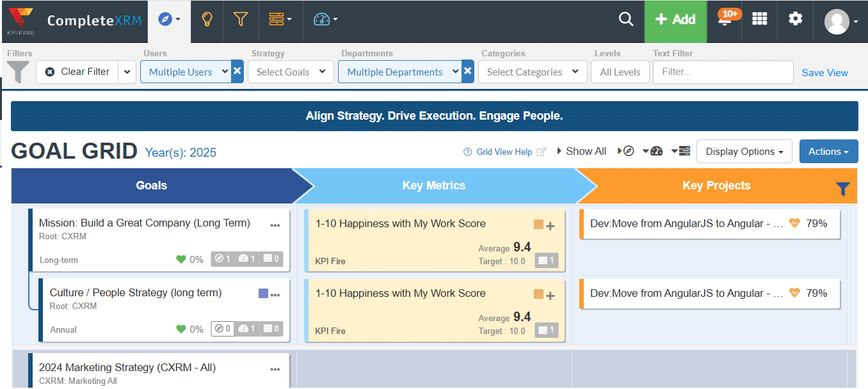Click plus icon on first Happiness Score metric

point(550,225)
